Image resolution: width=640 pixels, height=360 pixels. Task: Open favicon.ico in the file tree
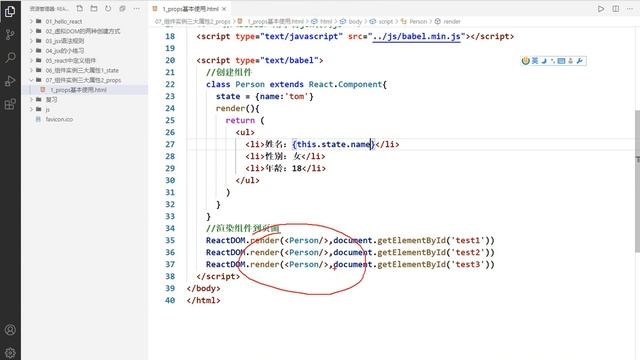coord(59,119)
